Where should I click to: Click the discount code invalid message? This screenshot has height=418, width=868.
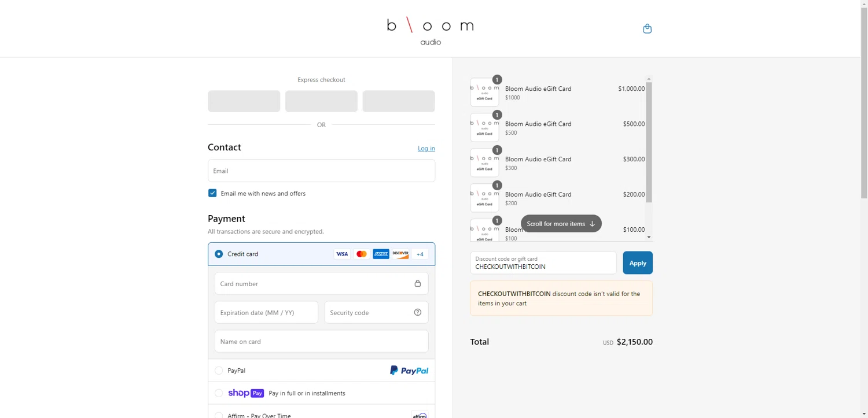(x=561, y=298)
